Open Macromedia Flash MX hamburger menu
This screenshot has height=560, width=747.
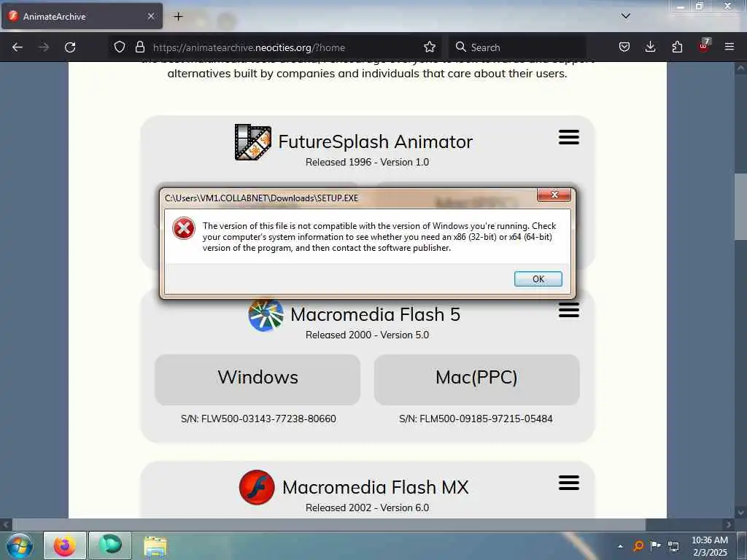click(569, 483)
